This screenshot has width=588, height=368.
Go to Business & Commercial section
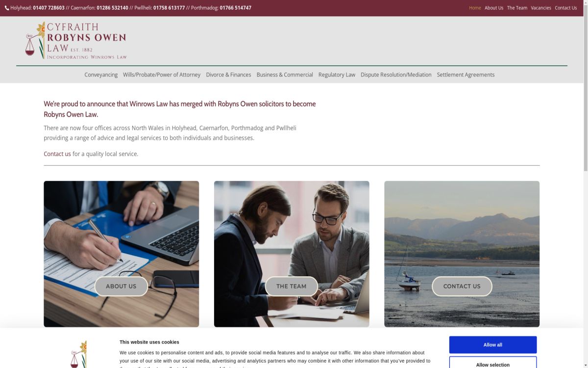pos(285,75)
